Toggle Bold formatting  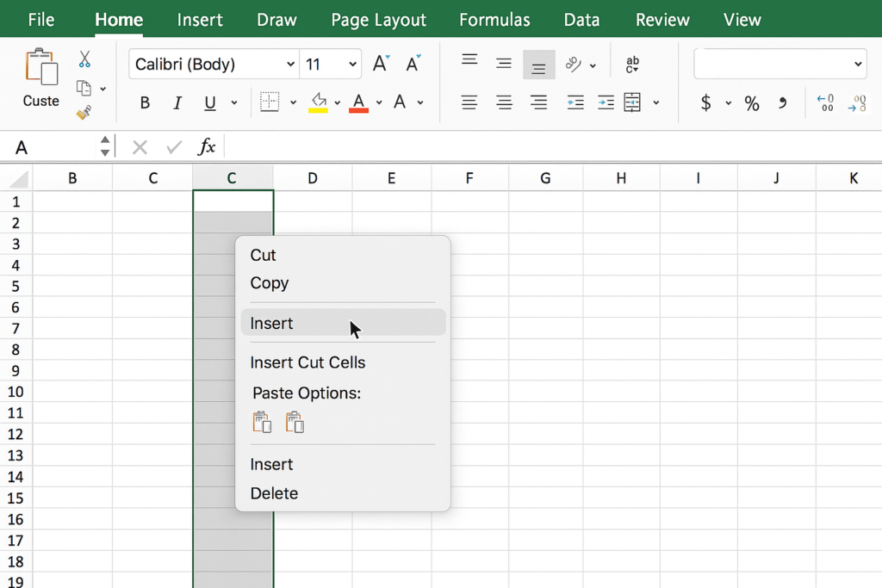point(145,103)
